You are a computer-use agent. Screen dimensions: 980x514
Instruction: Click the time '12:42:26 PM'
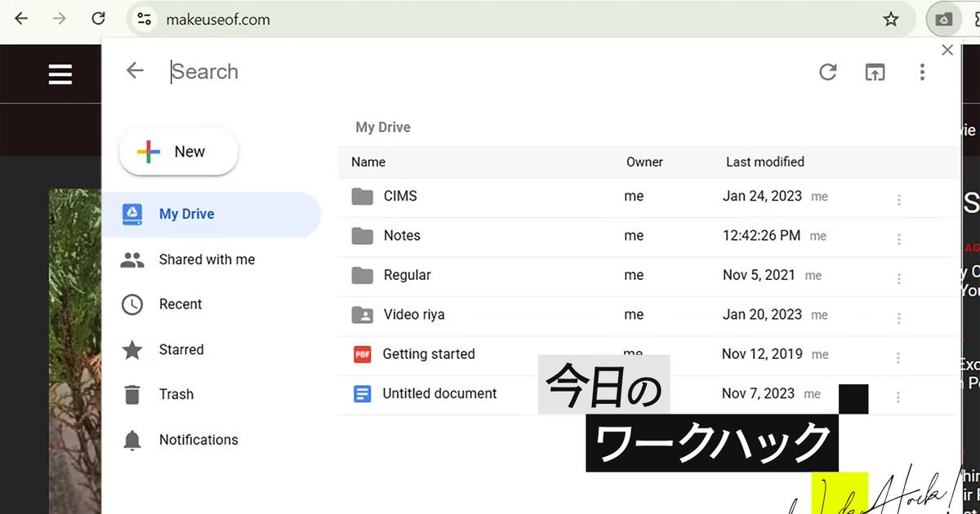pyautogui.click(x=761, y=236)
